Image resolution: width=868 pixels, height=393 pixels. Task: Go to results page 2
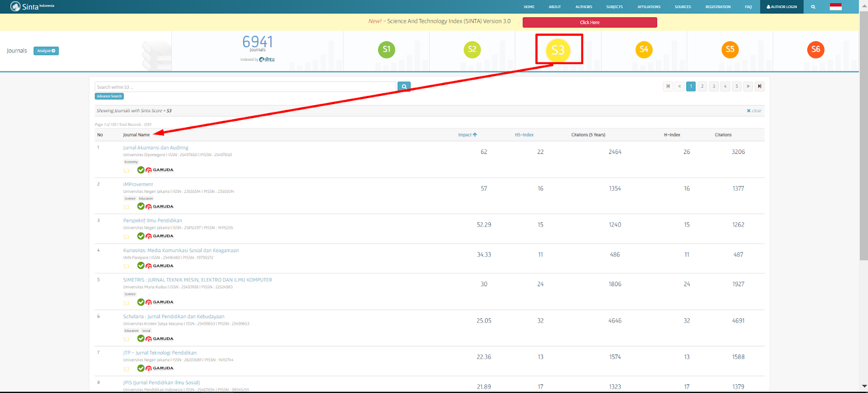click(x=702, y=86)
